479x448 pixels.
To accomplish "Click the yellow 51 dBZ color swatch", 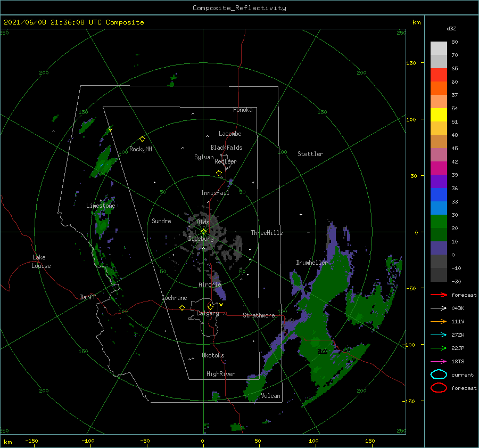I will (439, 115).
